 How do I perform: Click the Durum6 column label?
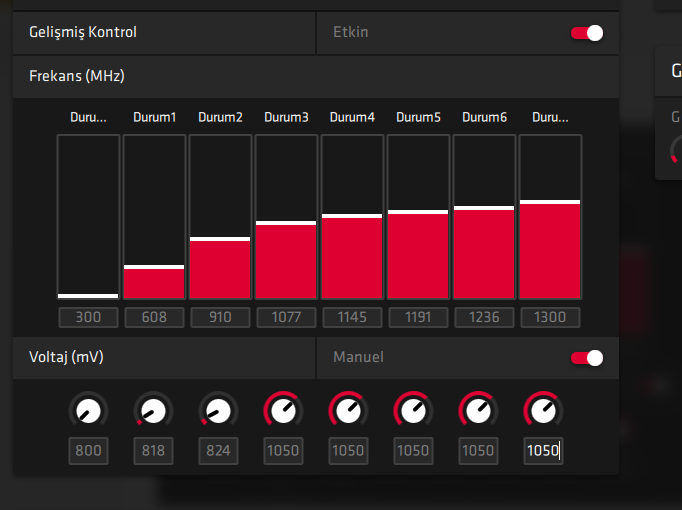click(484, 117)
